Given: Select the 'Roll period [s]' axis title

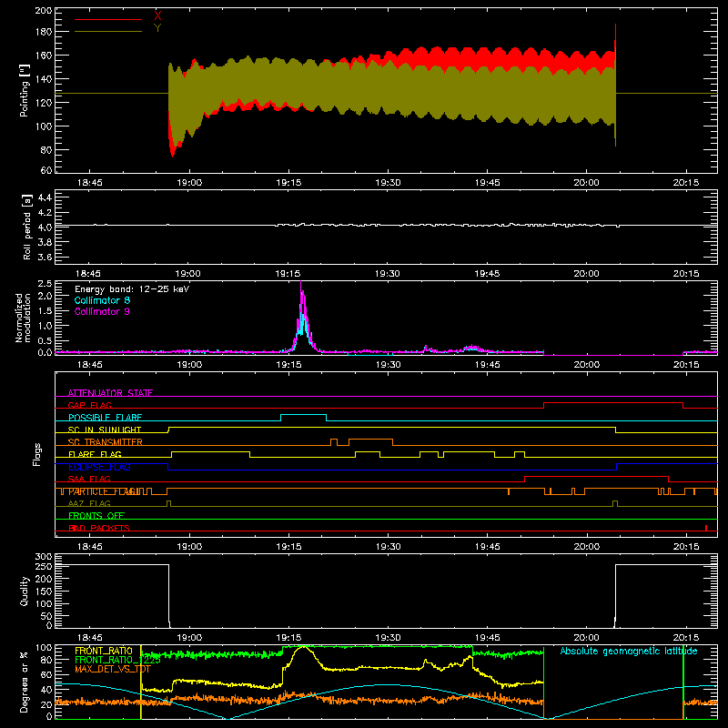Looking at the screenshot, I should (26, 227).
